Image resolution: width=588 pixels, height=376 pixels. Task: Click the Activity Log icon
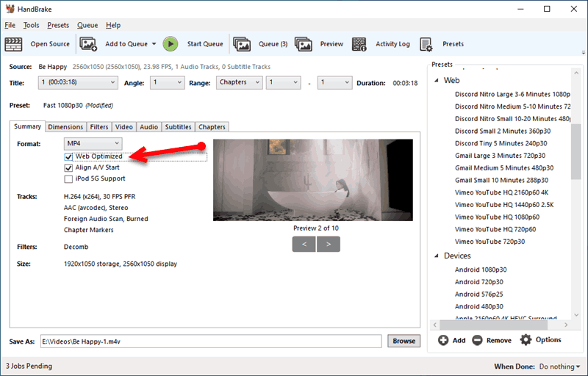[359, 44]
